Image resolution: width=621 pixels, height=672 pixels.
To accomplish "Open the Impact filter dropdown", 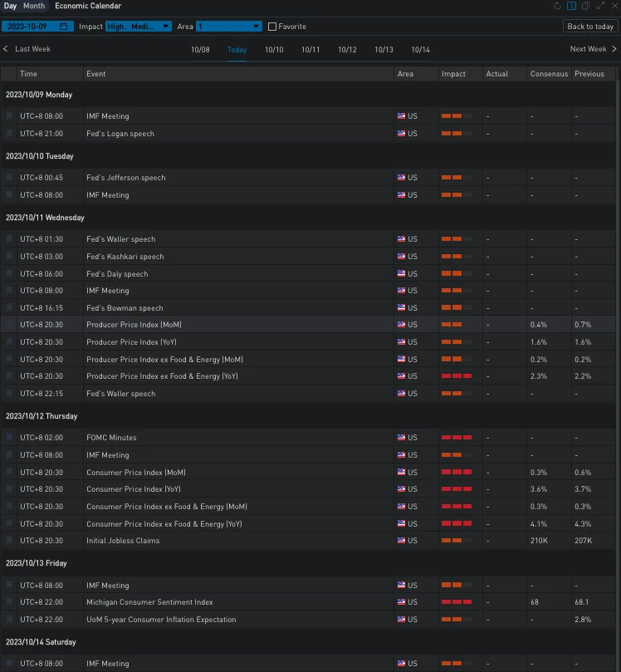I will click(139, 27).
